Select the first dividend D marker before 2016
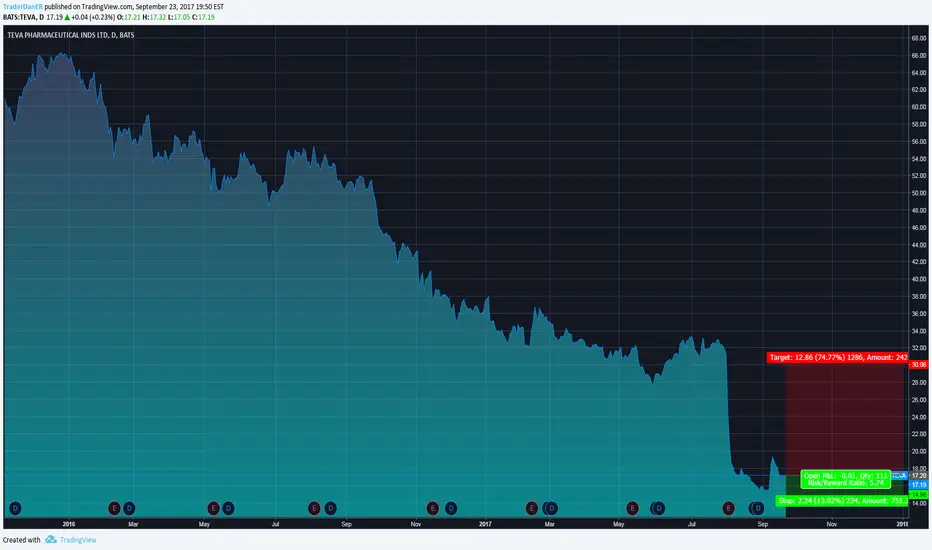 pyautogui.click(x=15, y=508)
